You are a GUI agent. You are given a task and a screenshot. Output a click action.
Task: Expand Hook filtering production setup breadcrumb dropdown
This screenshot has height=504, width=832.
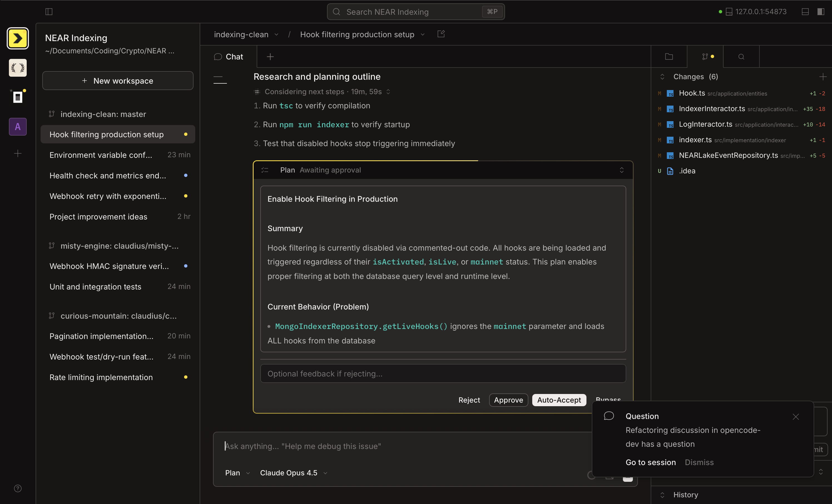[362, 34]
